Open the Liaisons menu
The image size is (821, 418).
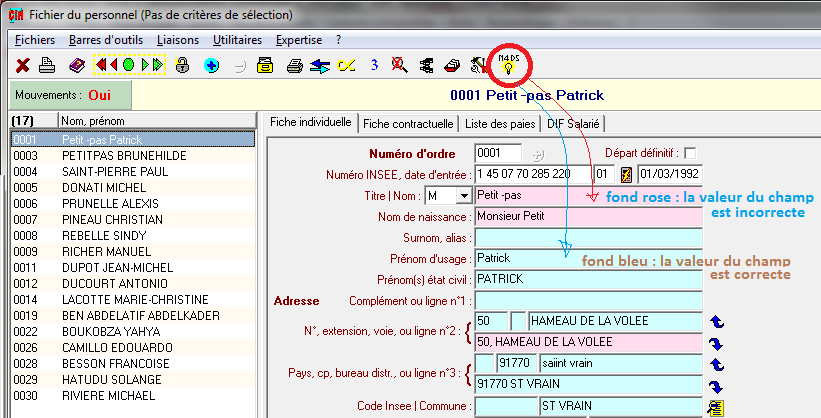coord(178,40)
